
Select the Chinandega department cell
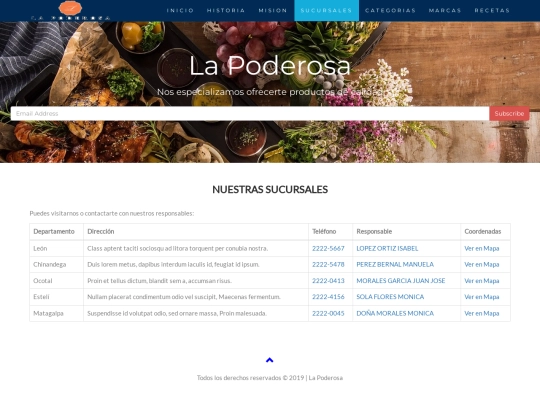click(x=56, y=264)
